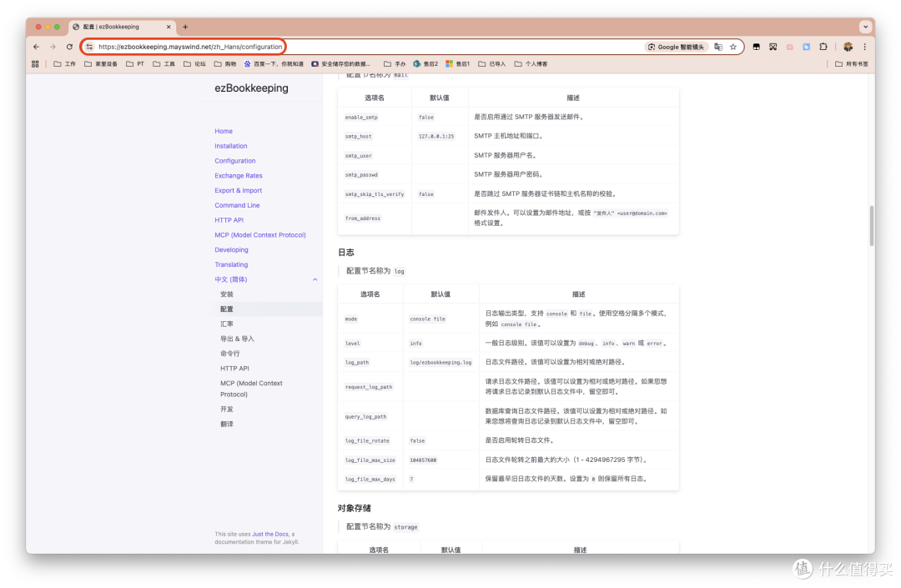Open the 售后1 bookmark
Viewport: 901px width, 588px height.
(458, 64)
